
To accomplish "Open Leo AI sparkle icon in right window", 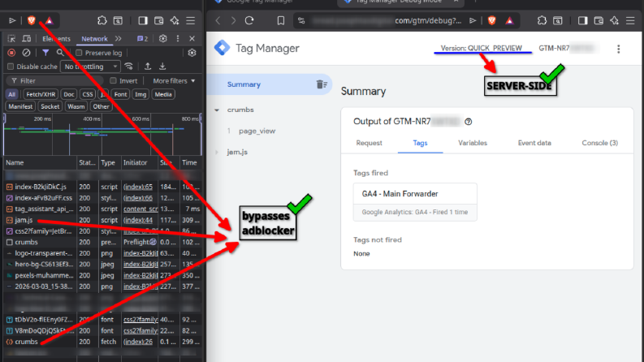I will 615,20.
